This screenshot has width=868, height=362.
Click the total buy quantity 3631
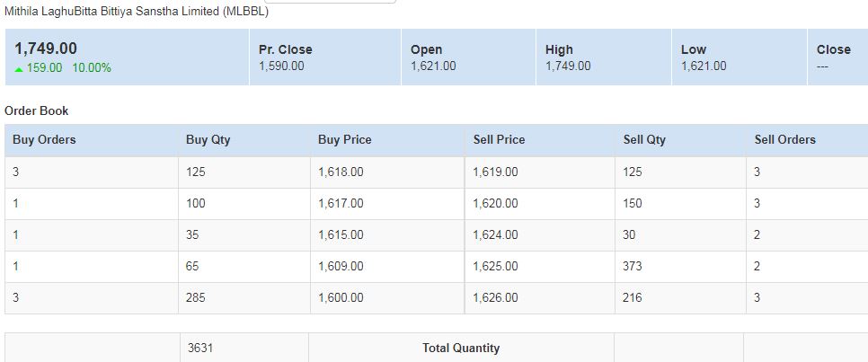(199, 348)
